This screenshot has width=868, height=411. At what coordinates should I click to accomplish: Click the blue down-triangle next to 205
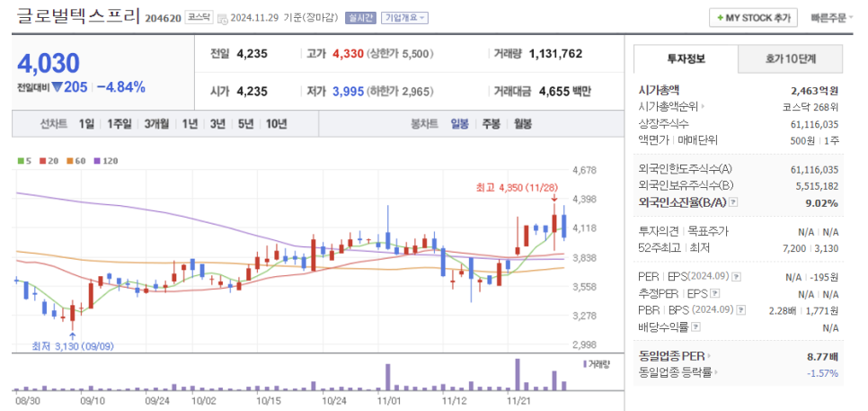click(x=56, y=87)
